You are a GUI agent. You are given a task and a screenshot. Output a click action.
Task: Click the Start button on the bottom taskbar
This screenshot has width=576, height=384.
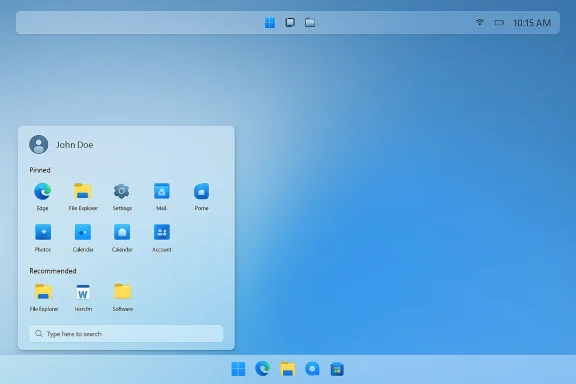(238, 369)
